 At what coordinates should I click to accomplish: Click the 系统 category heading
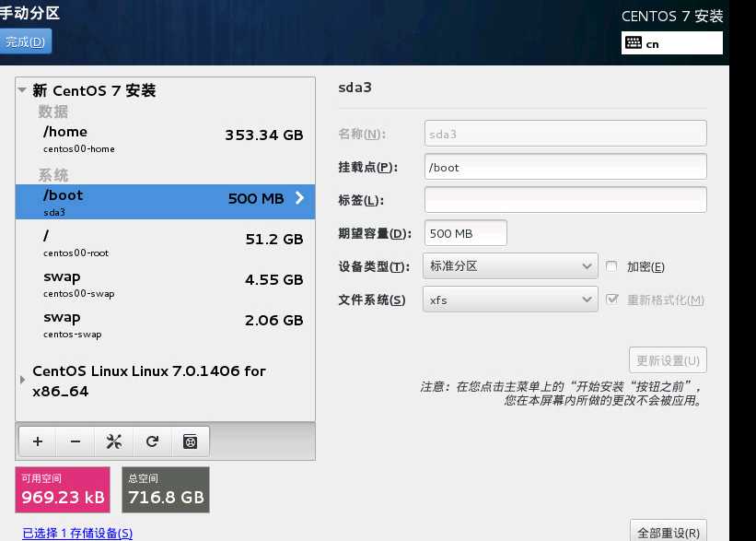(53, 175)
